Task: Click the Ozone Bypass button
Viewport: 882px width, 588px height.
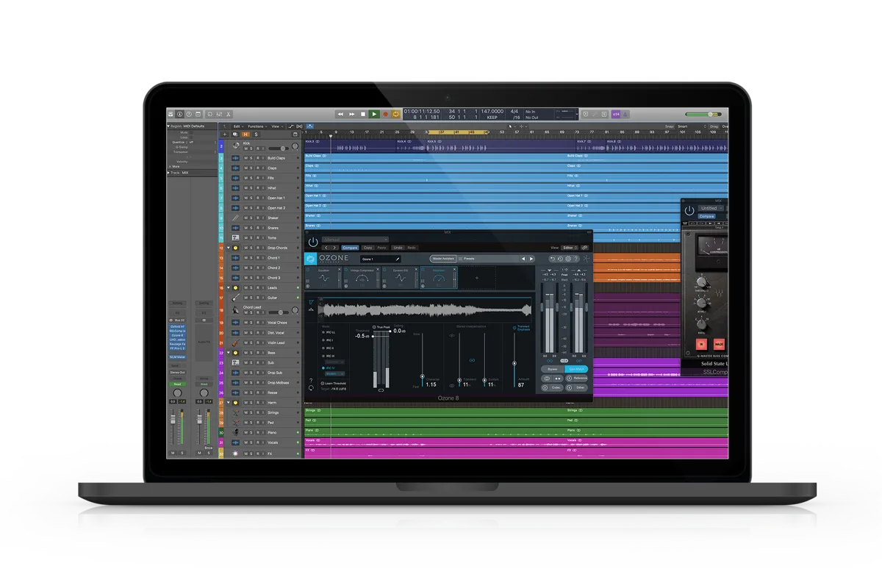Action: click(553, 369)
